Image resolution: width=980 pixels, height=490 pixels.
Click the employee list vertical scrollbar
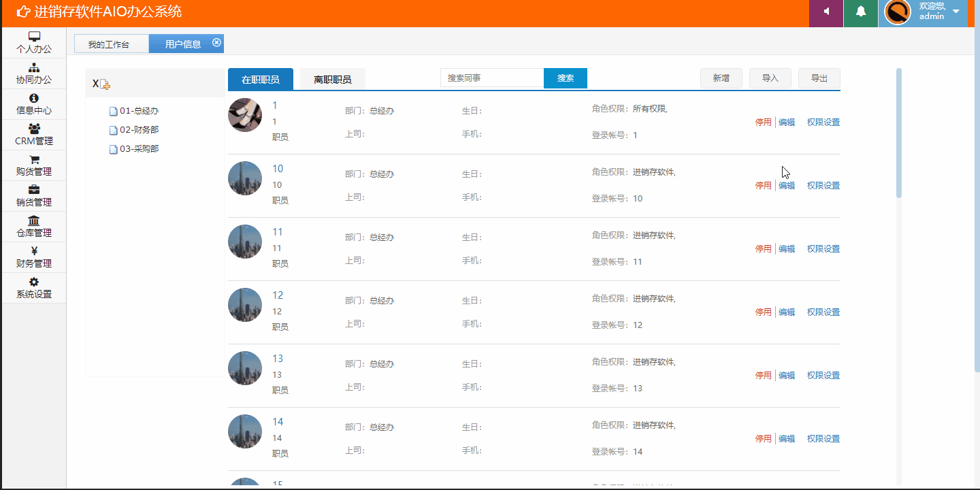[899, 133]
